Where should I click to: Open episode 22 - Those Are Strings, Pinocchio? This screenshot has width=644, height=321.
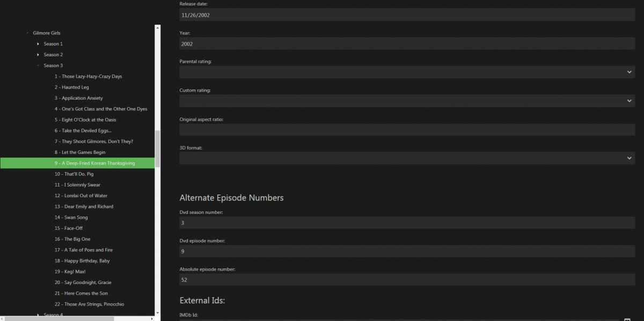click(x=89, y=304)
